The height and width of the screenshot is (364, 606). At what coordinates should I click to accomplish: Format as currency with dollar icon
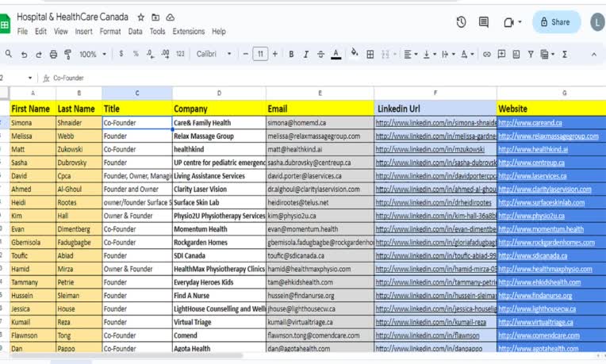(x=121, y=54)
